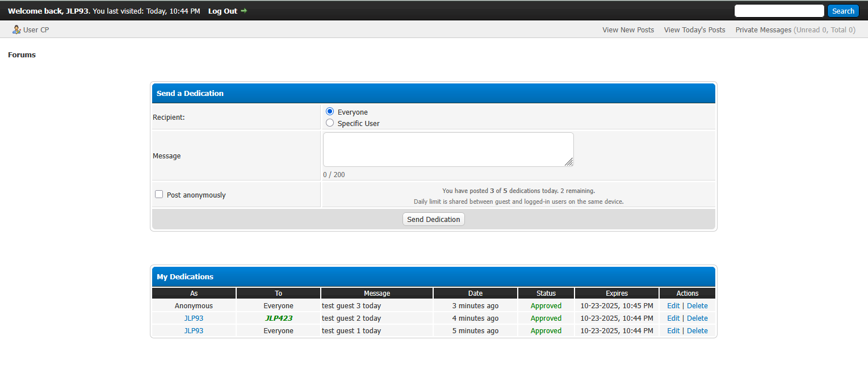Click the Log Out link
868x365 pixels.
(x=223, y=11)
